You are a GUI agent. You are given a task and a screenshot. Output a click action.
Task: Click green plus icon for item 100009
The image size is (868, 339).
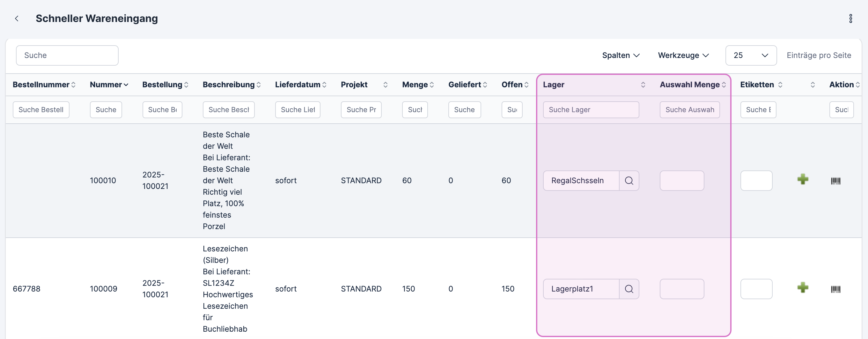click(803, 288)
